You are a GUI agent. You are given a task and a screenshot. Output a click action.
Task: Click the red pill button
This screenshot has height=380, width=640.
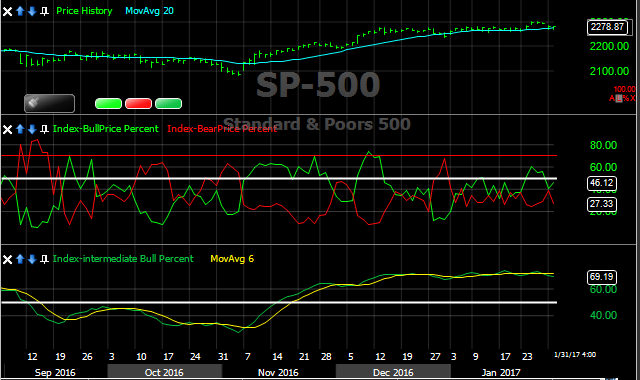click(138, 104)
